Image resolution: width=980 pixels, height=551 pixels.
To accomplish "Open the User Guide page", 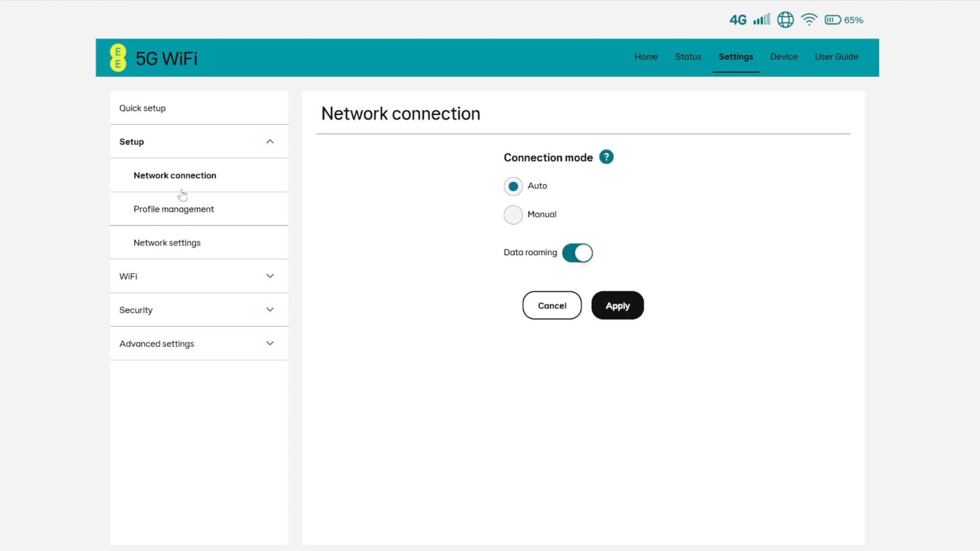I will [836, 57].
